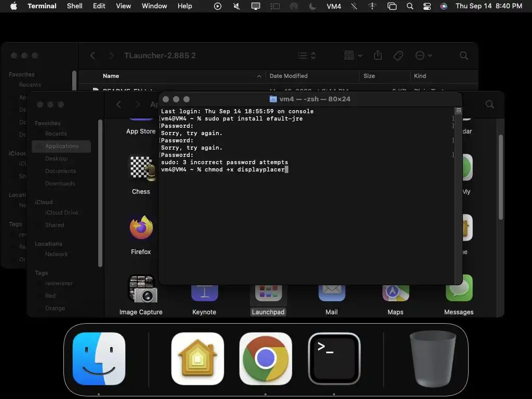Image resolution: width=532 pixels, height=399 pixels.
Task: Select the rewwrerer tag in sidebar
Action: (x=59, y=283)
